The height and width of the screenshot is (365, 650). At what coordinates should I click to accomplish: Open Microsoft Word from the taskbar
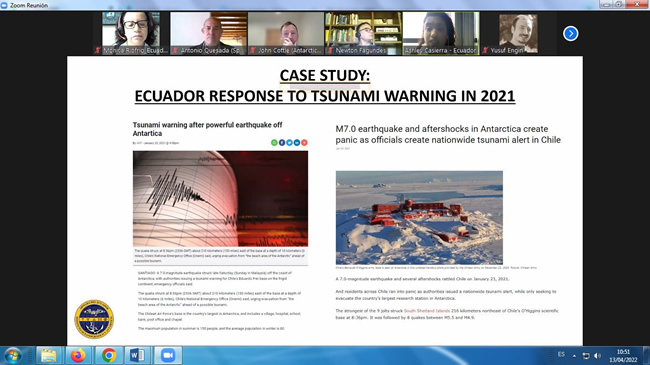point(138,355)
